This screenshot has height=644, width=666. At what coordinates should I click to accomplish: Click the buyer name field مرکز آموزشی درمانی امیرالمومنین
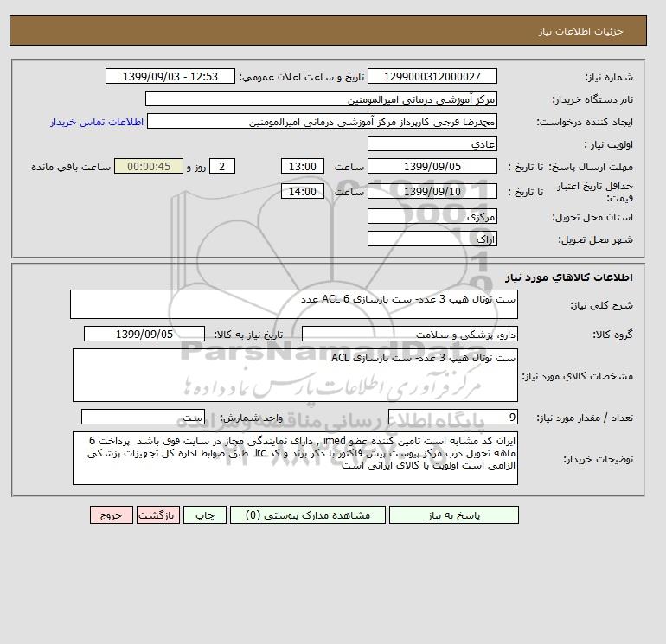point(321,99)
